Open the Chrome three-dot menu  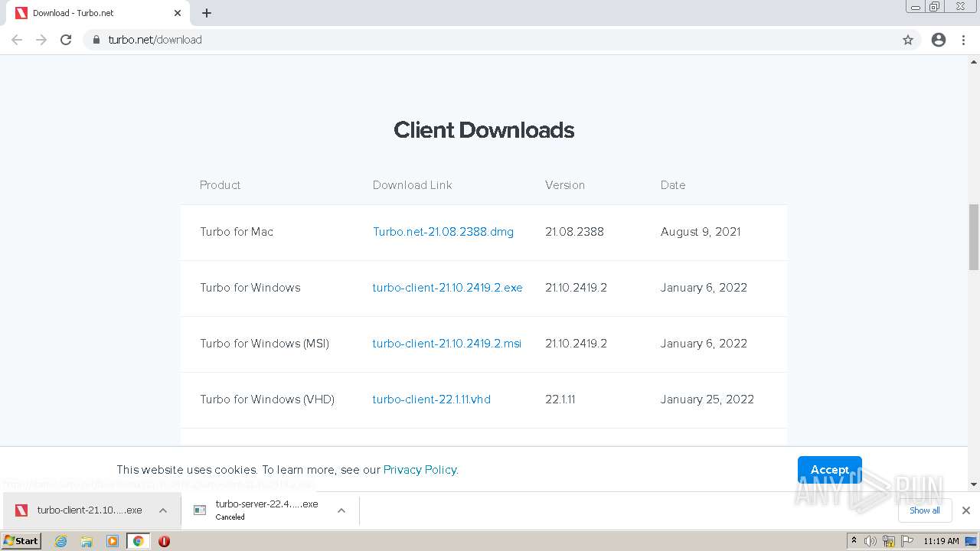click(x=964, y=40)
